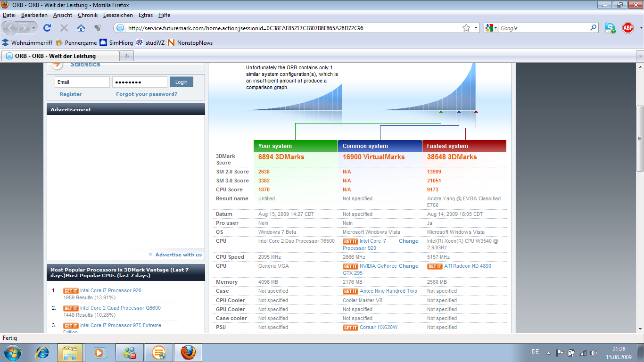This screenshot has width=644, height=362.
Task: Open the new tab plus button
Action: point(126,56)
